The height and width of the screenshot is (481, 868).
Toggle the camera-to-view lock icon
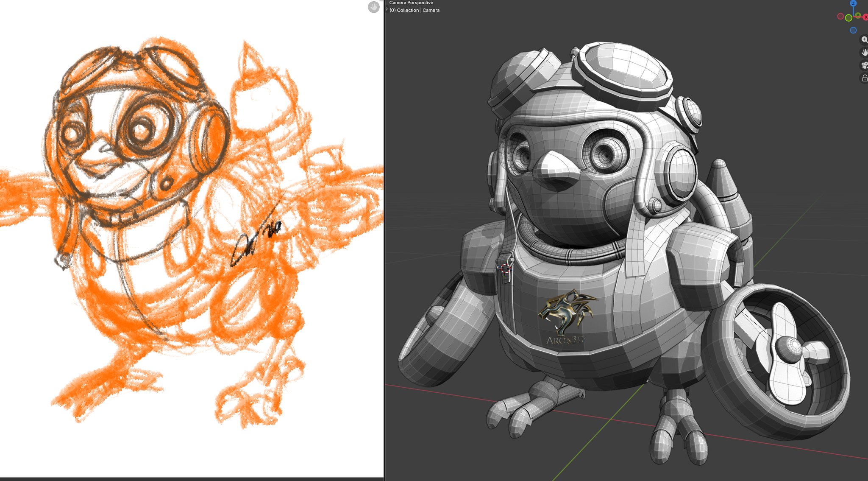tap(864, 78)
